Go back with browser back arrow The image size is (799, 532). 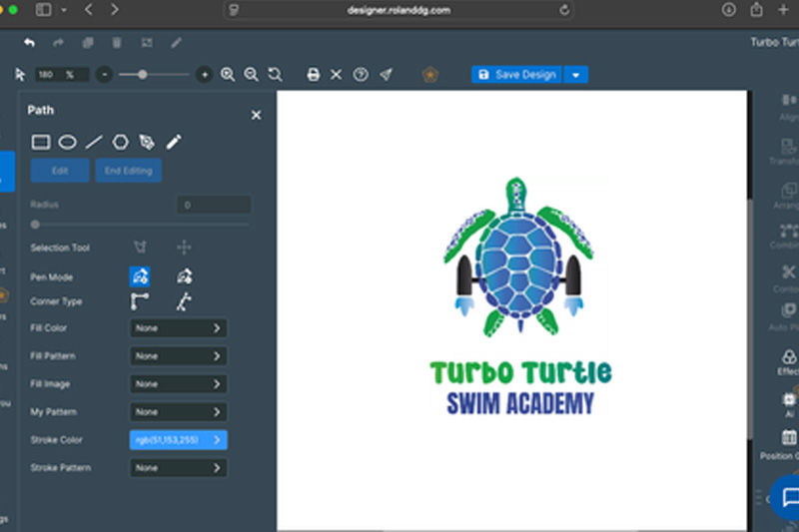(89, 10)
